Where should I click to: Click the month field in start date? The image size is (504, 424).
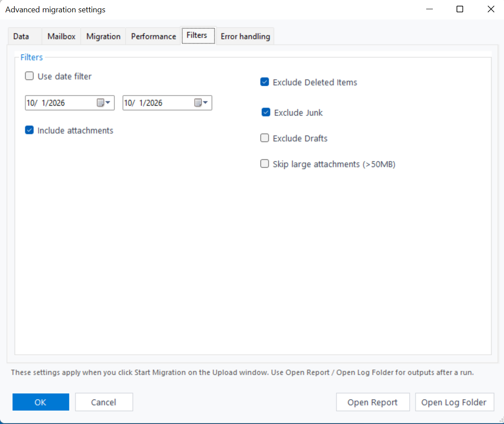coord(31,103)
